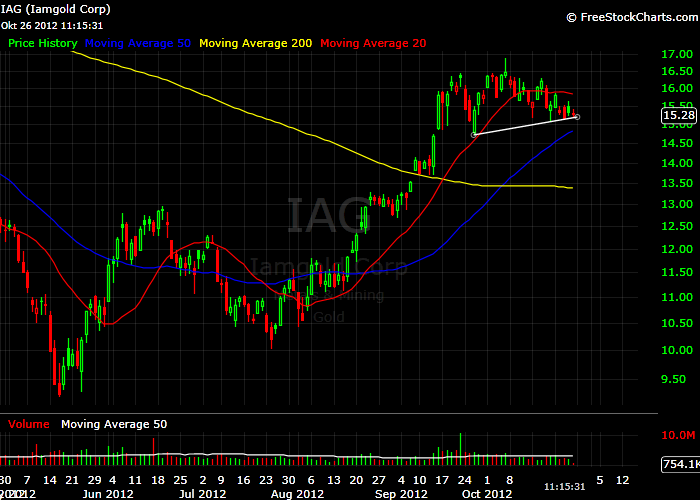Click the 12.00 price axis label
The width and height of the screenshot is (700, 500).
coord(677,250)
